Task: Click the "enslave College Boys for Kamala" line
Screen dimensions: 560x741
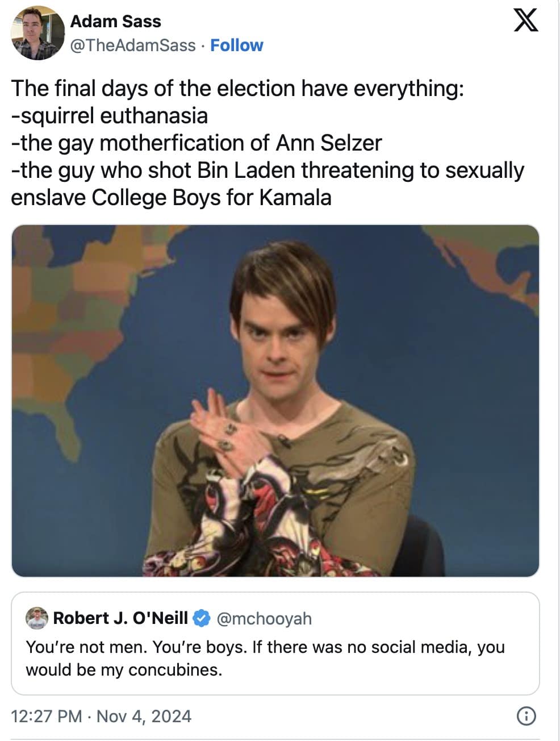Action: click(x=171, y=198)
